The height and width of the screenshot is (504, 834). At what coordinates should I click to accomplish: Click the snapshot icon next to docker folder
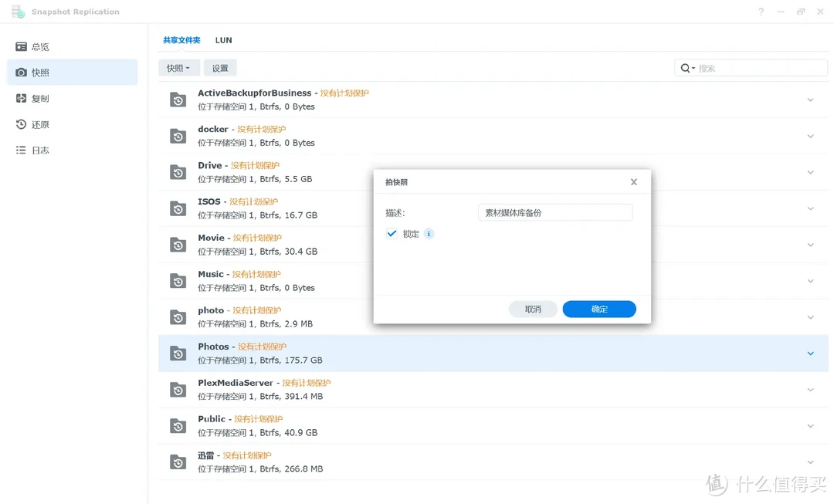[x=177, y=135]
